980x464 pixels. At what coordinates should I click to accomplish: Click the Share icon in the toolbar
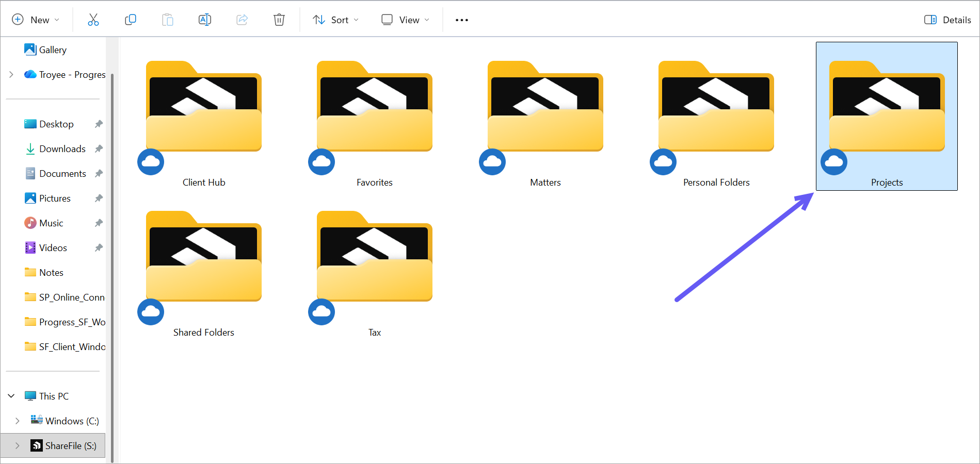point(242,20)
